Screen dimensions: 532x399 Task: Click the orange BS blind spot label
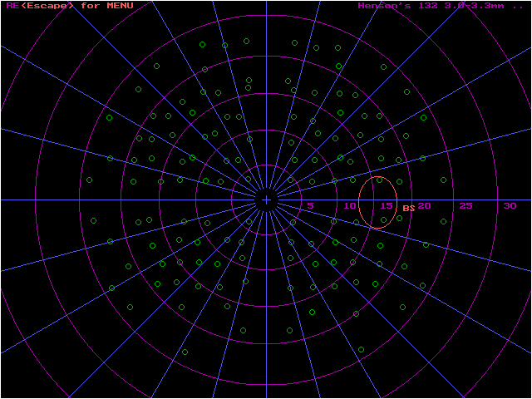(x=408, y=209)
